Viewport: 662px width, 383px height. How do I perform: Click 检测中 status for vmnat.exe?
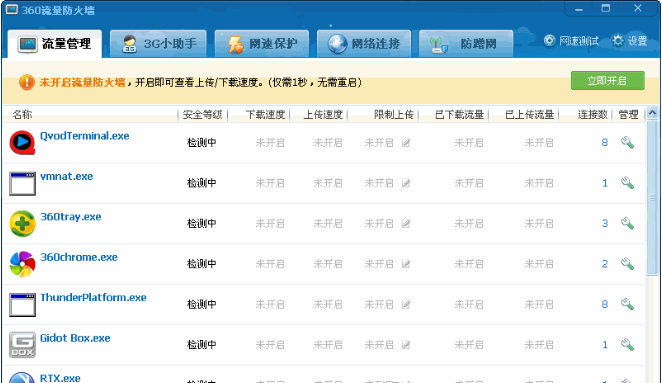[202, 183]
